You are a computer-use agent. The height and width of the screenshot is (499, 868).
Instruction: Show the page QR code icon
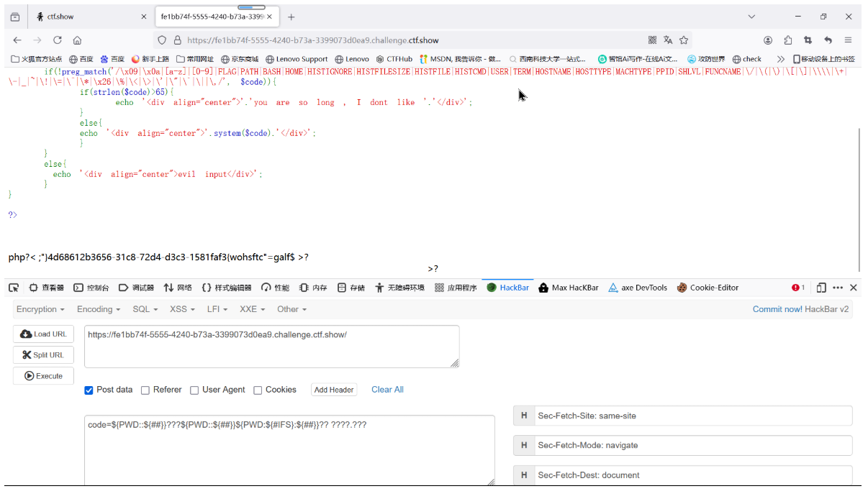[x=652, y=40]
